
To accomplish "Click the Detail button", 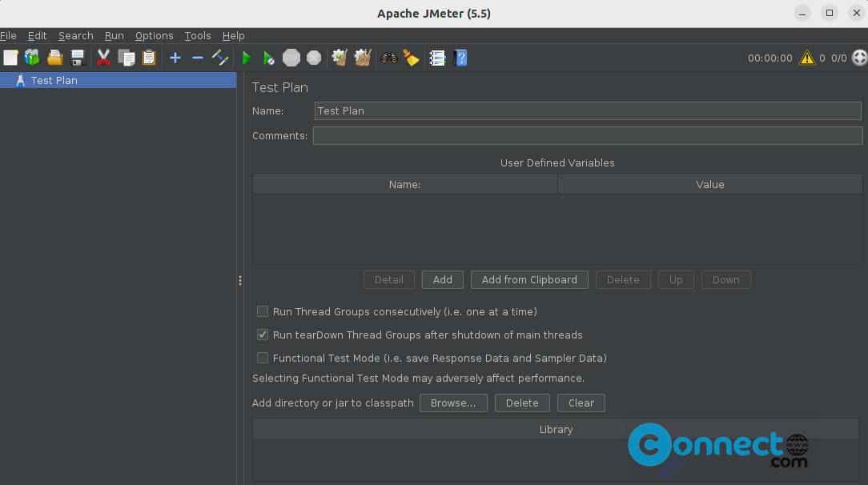I will pyautogui.click(x=388, y=280).
